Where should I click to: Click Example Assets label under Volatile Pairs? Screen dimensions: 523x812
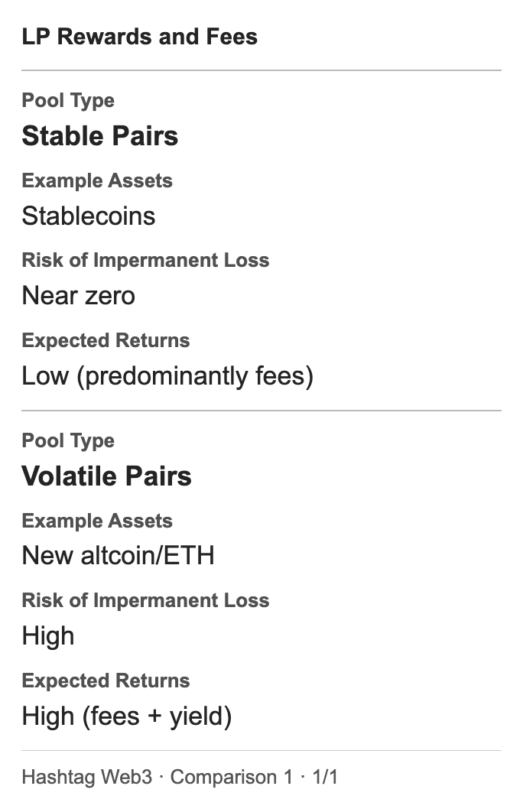pos(97,521)
